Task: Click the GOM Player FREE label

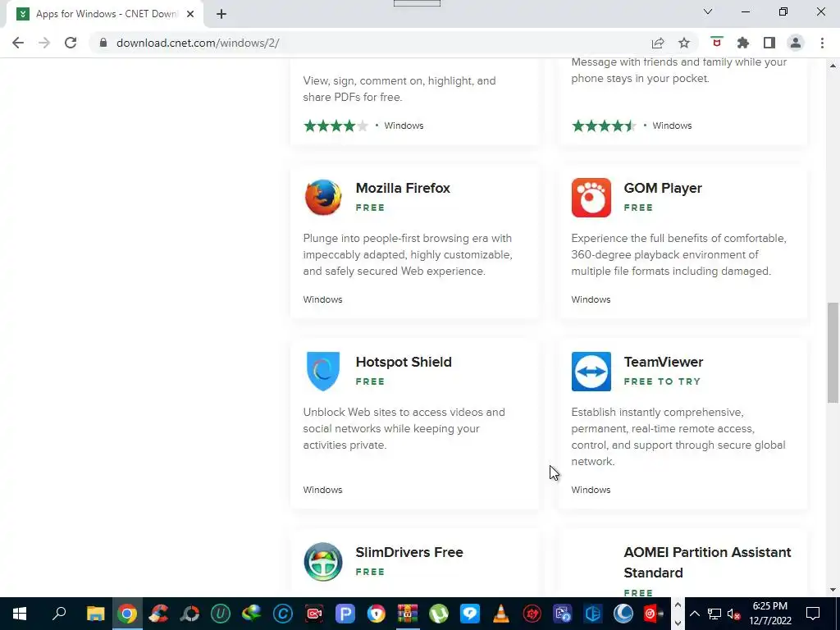Action: click(638, 208)
